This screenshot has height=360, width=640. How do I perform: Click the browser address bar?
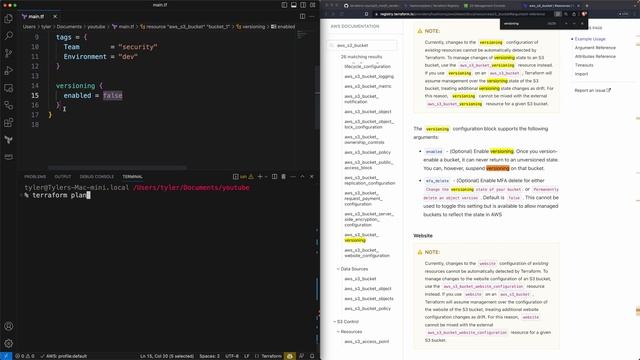point(461,14)
